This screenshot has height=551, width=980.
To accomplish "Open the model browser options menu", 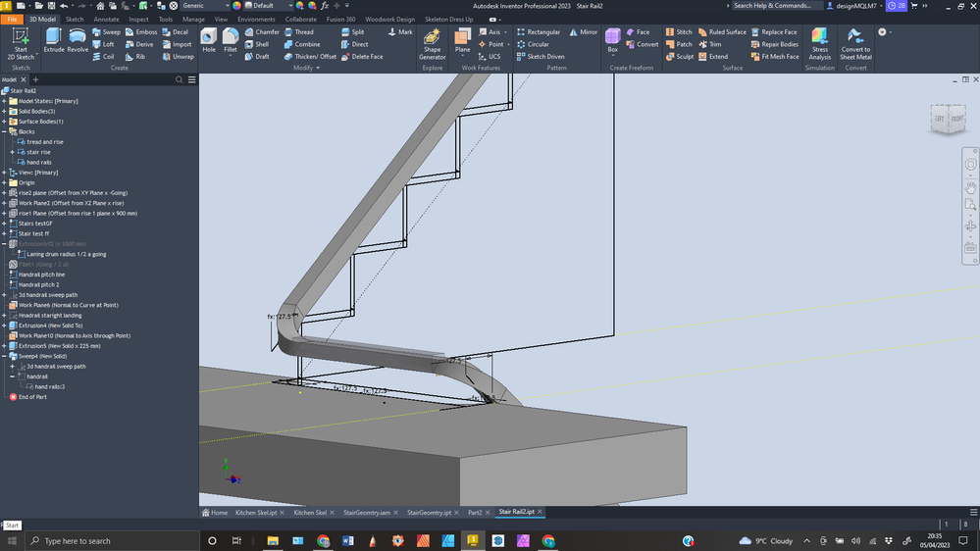I will click(x=192, y=80).
